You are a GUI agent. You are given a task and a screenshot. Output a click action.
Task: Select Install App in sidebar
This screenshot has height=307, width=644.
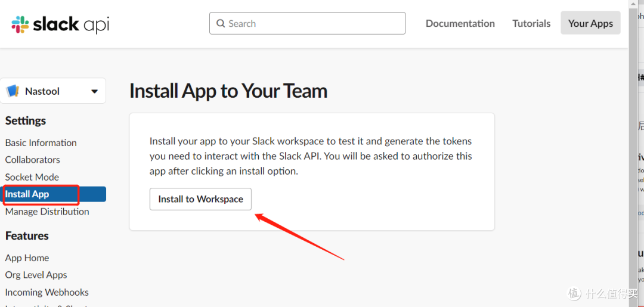[27, 194]
